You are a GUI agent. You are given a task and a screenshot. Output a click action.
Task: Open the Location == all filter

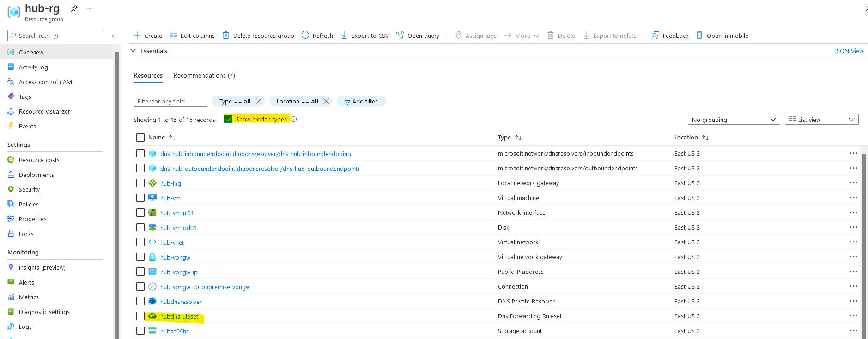tap(297, 101)
